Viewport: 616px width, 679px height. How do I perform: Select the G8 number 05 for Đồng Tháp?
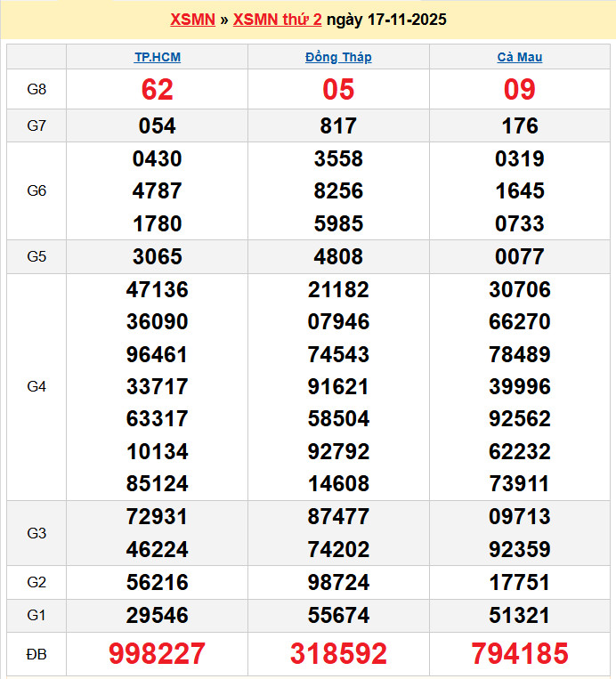[x=338, y=90]
